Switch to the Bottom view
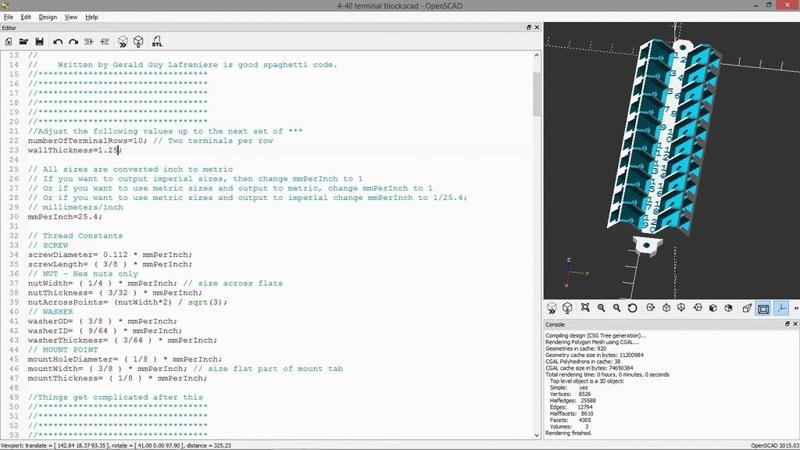Image resolution: width=800 pixels, height=450 pixels. point(681,308)
